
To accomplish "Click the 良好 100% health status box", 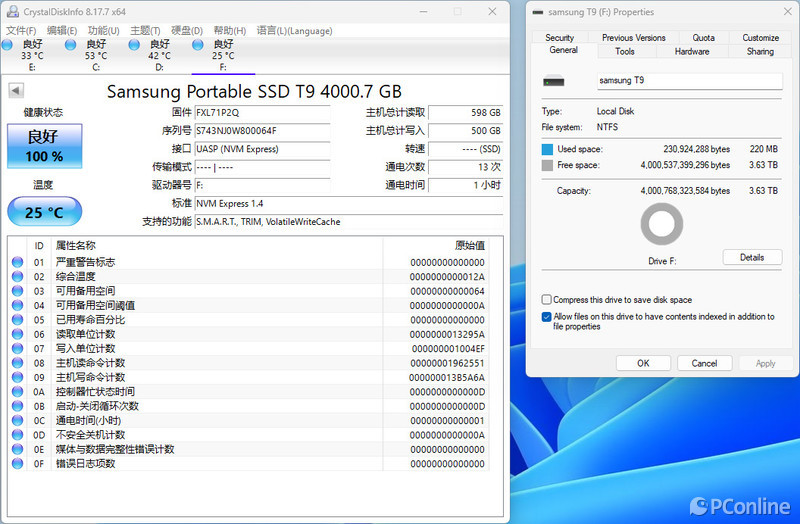I will tap(44, 147).
